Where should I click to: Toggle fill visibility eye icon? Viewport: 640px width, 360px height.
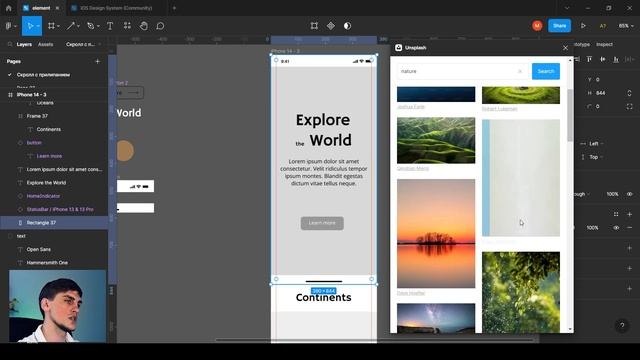(616, 227)
